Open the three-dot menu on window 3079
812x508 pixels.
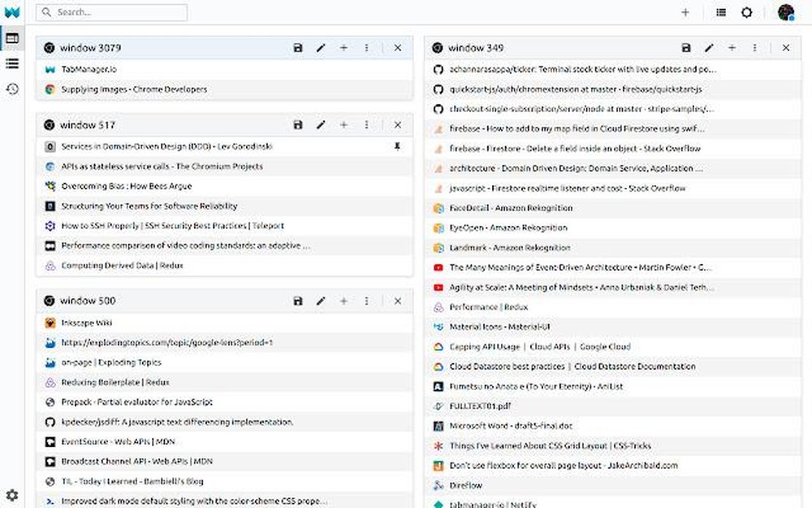(x=366, y=48)
